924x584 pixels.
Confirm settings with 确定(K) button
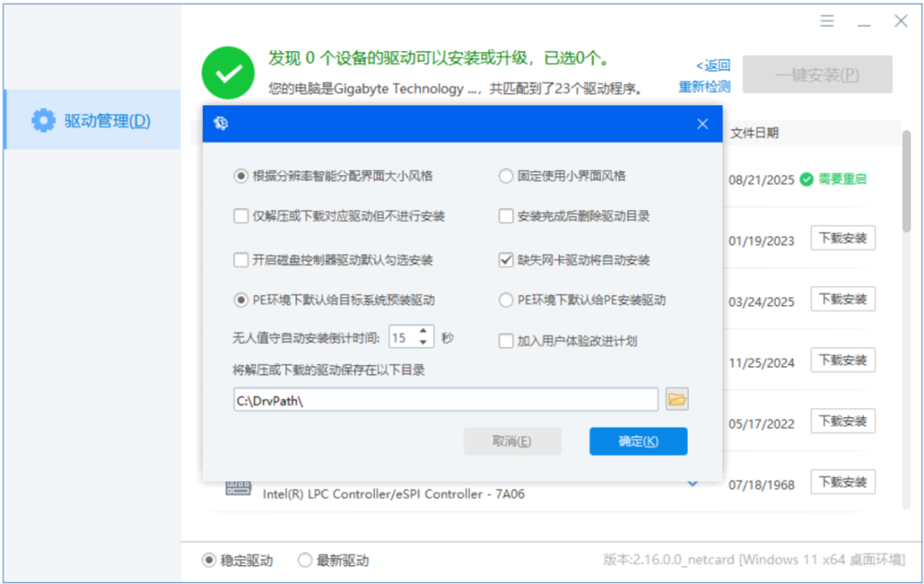pos(638,441)
